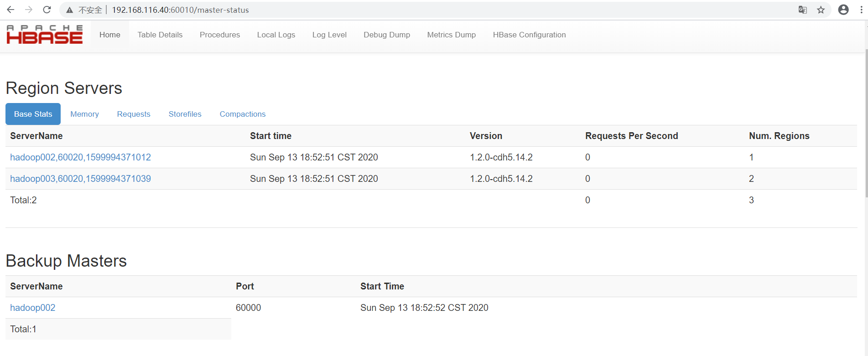The width and height of the screenshot is (868, 356).
Task: Click the Requests Per Second column header
Action: pos(632,136)
